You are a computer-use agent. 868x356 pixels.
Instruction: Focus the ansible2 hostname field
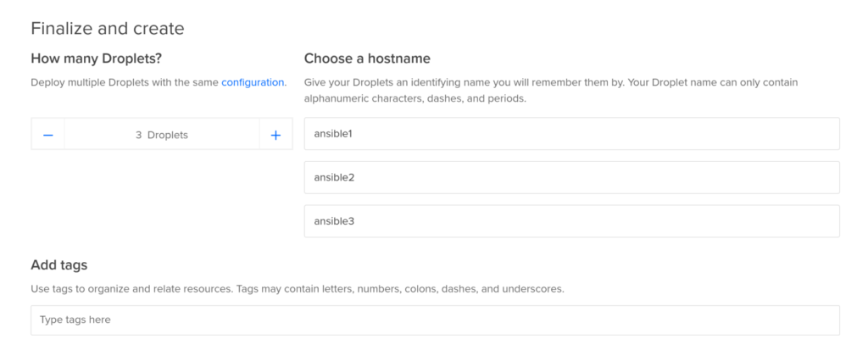click(571, 177)
